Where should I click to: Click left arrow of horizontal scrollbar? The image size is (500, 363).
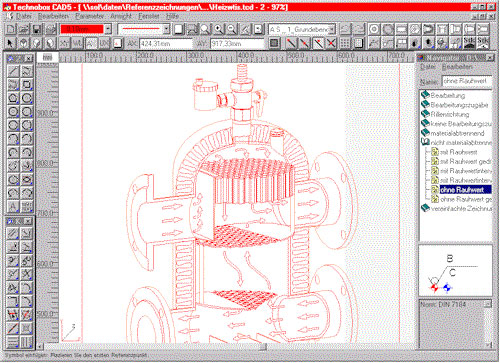pos(40,347)
